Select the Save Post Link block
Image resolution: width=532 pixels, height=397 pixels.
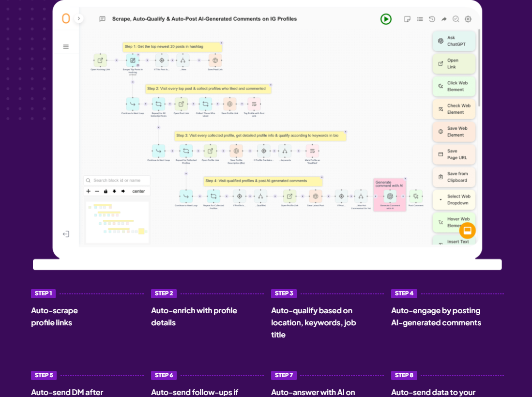[215, 61]
